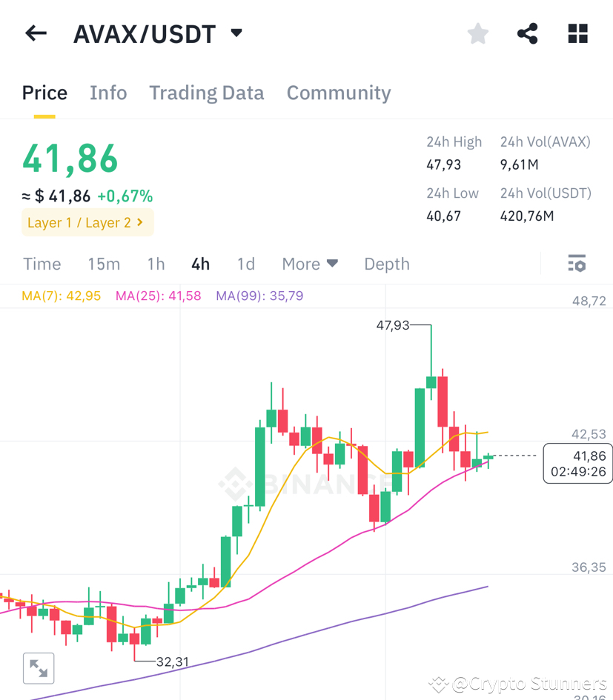Enable the 15m candle interval
Image resolution: width=613 pixels, height=700 pixels.
(x=103, y=264)
